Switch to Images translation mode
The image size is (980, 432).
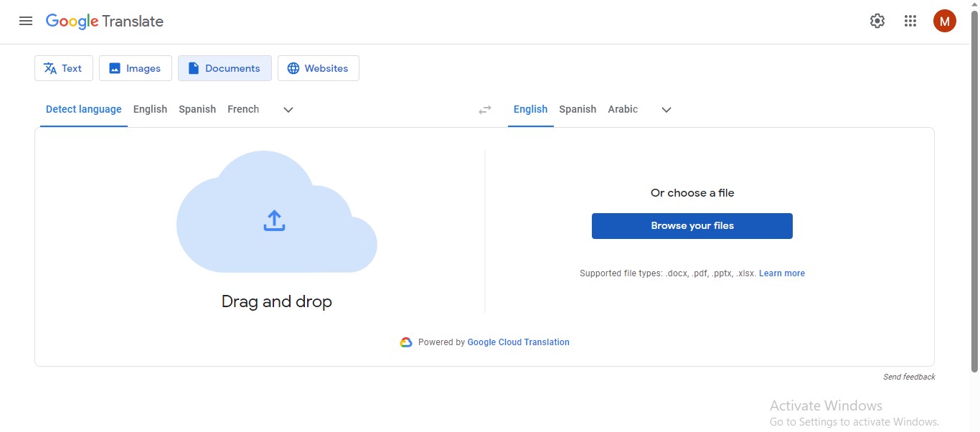coord(136,68)
